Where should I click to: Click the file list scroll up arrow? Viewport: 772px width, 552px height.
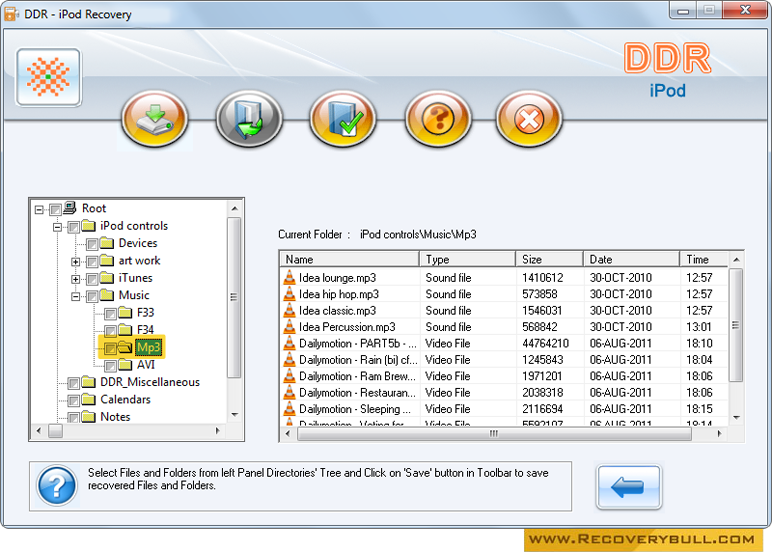[x=737, y=260]
